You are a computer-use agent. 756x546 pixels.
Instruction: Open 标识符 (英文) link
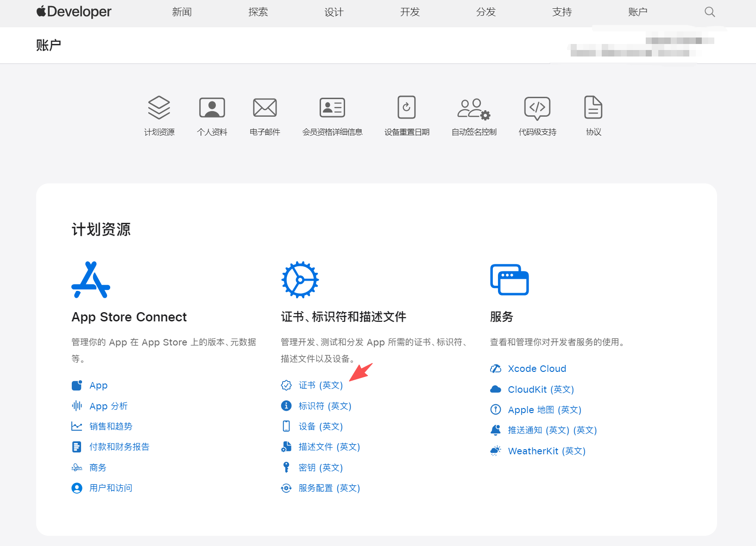tap(325, 406)
